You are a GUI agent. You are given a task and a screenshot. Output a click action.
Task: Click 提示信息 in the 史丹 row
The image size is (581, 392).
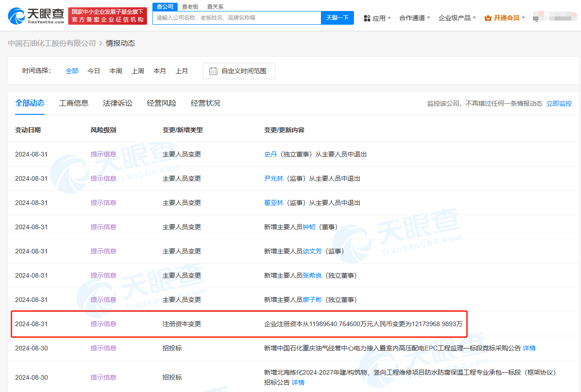coord(103,154)
